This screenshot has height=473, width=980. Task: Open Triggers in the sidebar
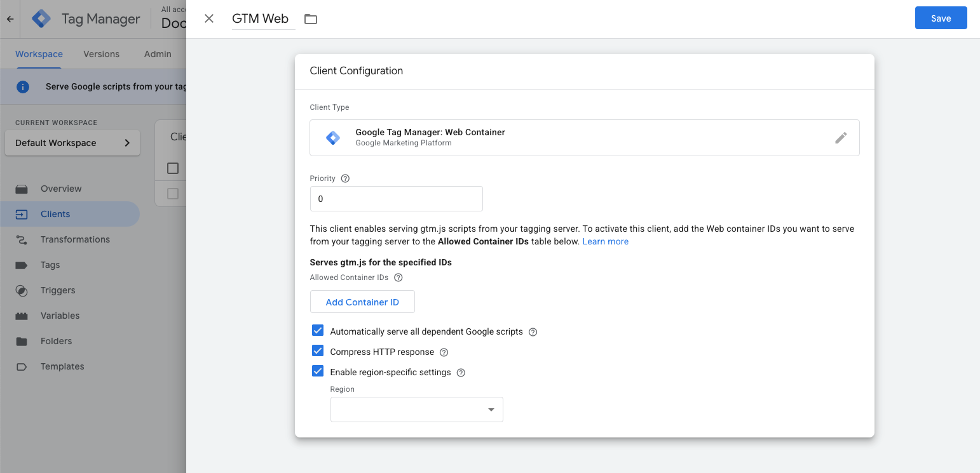pyautogui.click(x=58, y=290)
